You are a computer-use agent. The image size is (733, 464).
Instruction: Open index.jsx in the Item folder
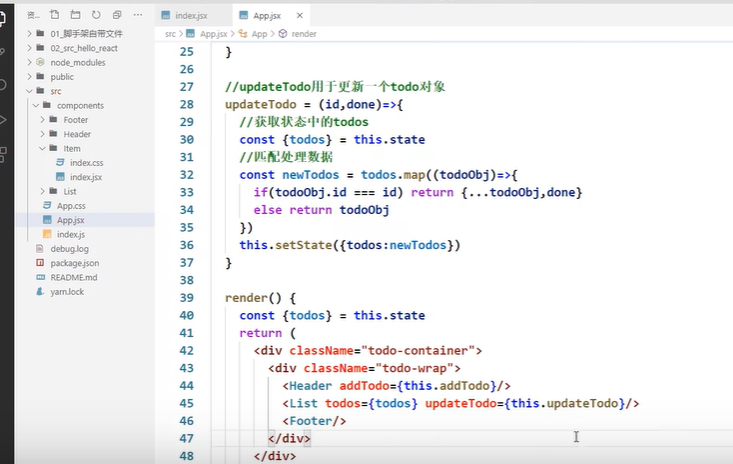pyautogui.click(x=86, y=177)
